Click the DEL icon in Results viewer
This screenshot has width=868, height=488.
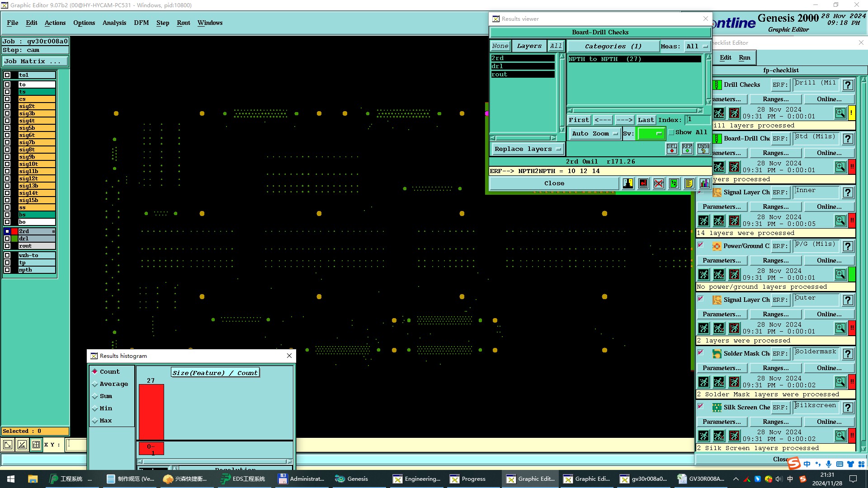[x=672, y=148]
